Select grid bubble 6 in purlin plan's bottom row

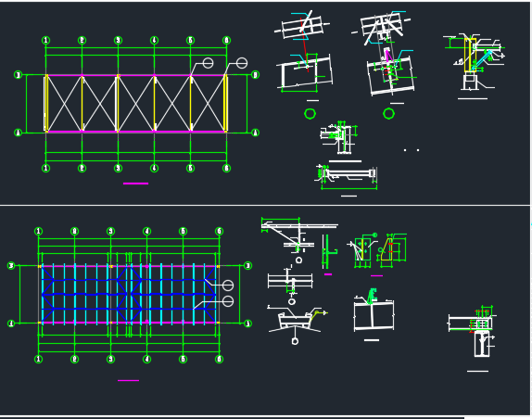(219, 359)
